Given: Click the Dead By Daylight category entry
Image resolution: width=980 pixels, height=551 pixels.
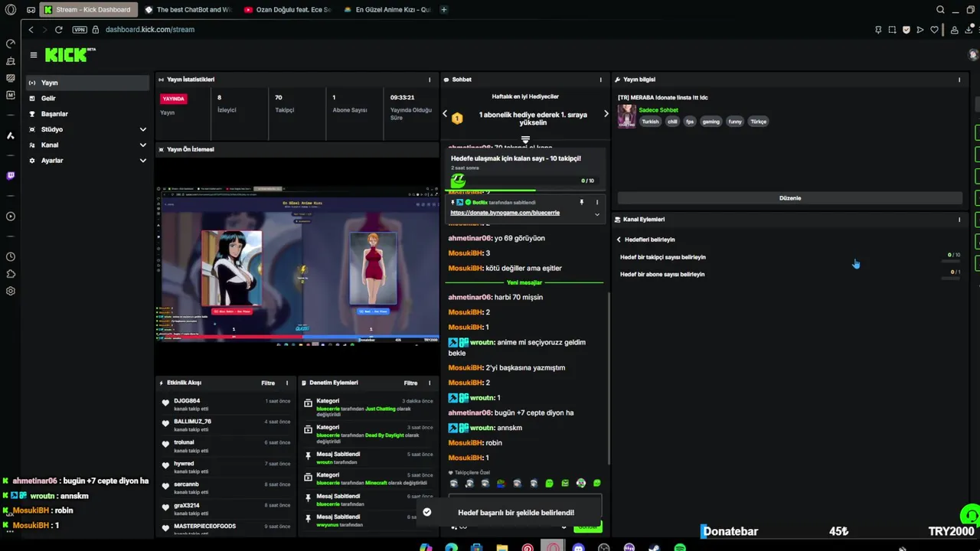Looking at the screenshot, I should pos(369,433).
